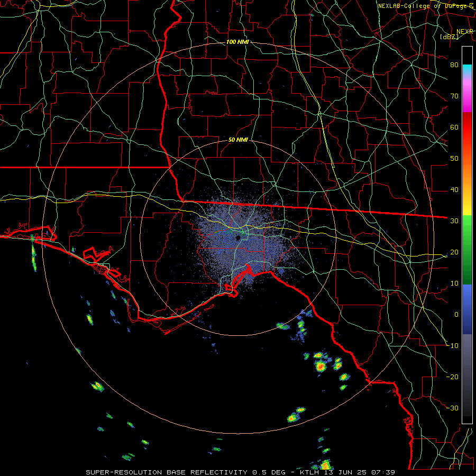This screenshot has height=476, width=476.
Task: Click the 50 NMI range ring label
Action: click(x=238, y=140)
